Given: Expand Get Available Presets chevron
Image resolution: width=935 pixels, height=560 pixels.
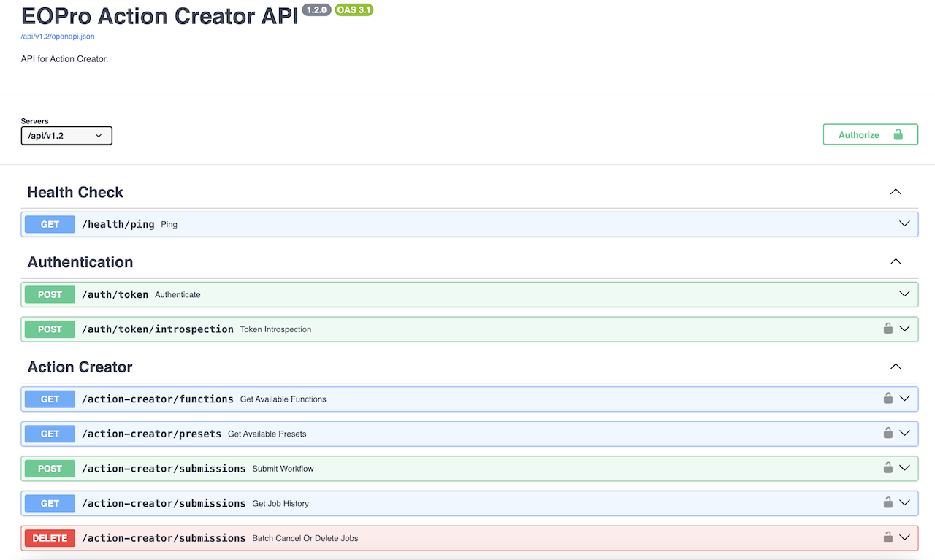Looking at the screenshot, I should click(904, 433).
